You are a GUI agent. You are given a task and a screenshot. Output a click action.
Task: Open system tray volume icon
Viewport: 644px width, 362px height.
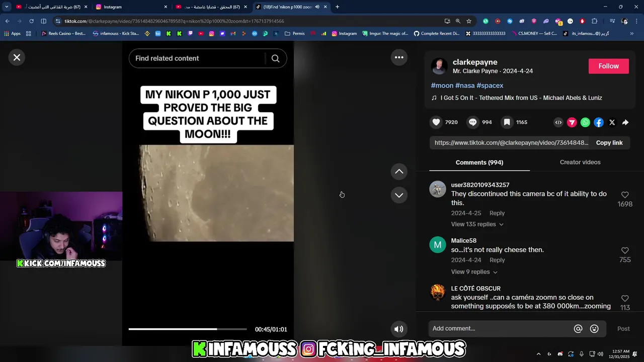[x=600, y=354]
